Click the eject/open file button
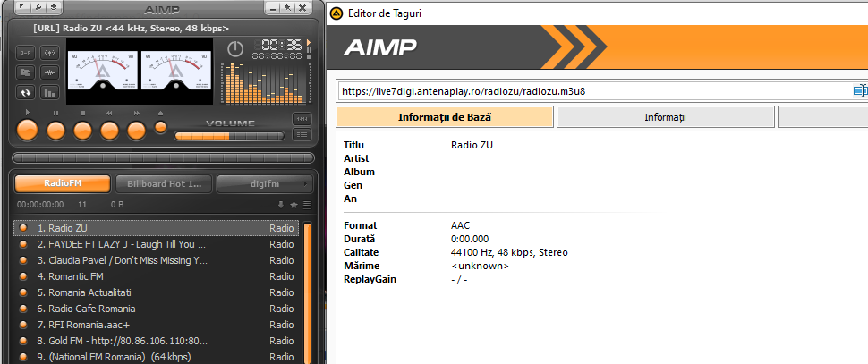The width and height of the screenshot is (868, 364). pyautogui.click(x=160, y=127)
